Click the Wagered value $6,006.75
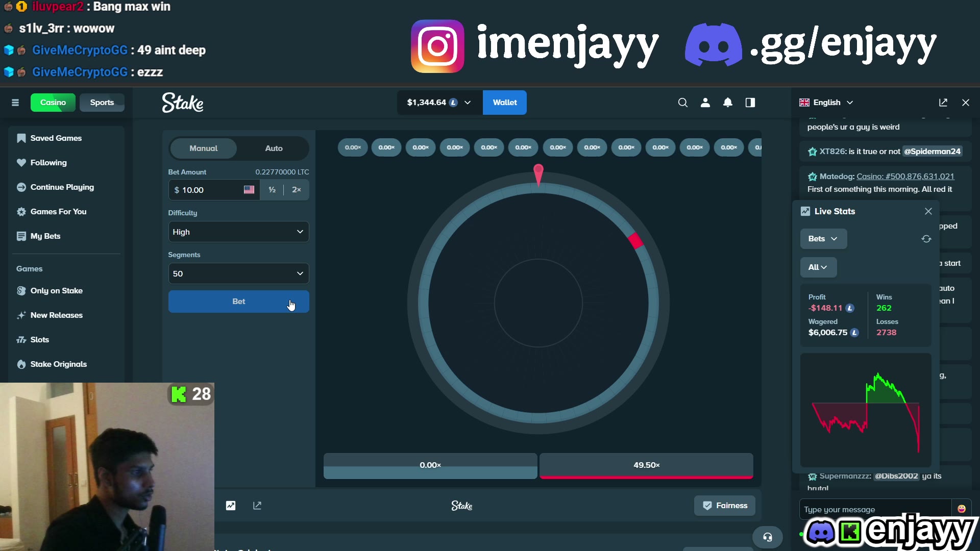The width and height of the screenshot is (980, 551). click(828, 333)
